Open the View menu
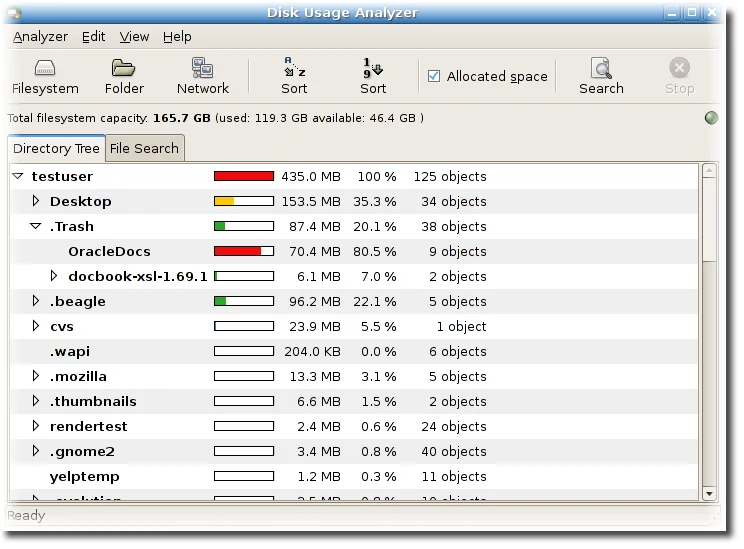 pyautogui.click(x=134, y=37)
